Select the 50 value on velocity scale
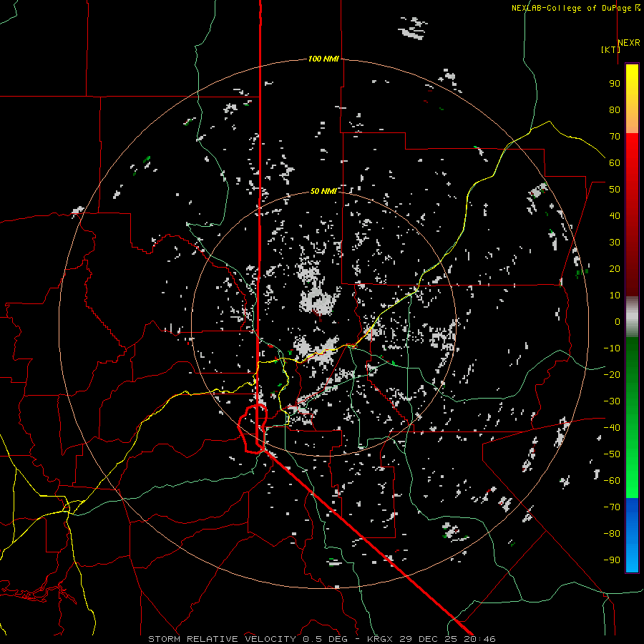 (615, 190)
